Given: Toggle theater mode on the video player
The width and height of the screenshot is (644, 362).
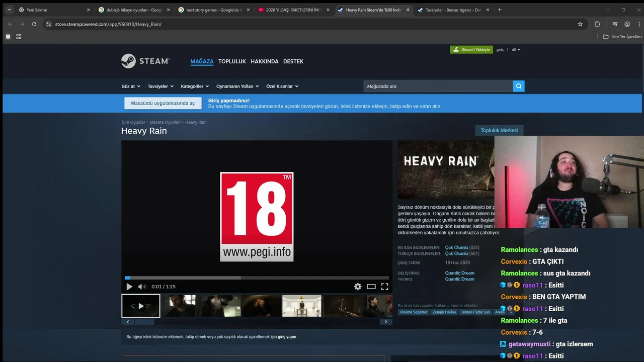Looking at the screenshot, I should coord(371,287).
